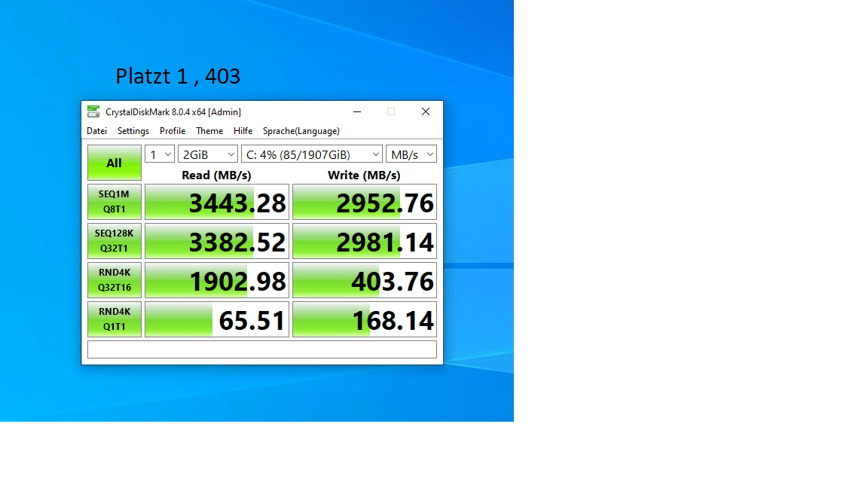This screenshot has width=868, height=488.
Task: Open the MB/s unit dropdown
Action: coord(411,154)
